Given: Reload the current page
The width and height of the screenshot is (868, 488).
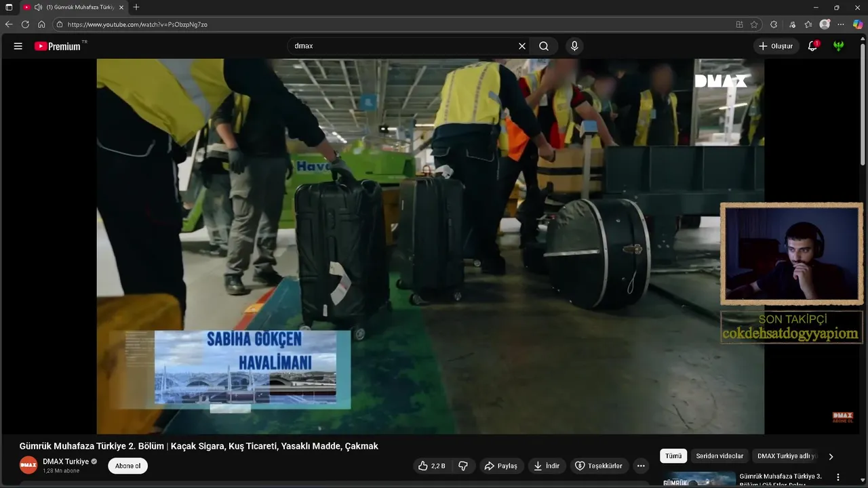Looking at the screenshot, I should [25, 24].
